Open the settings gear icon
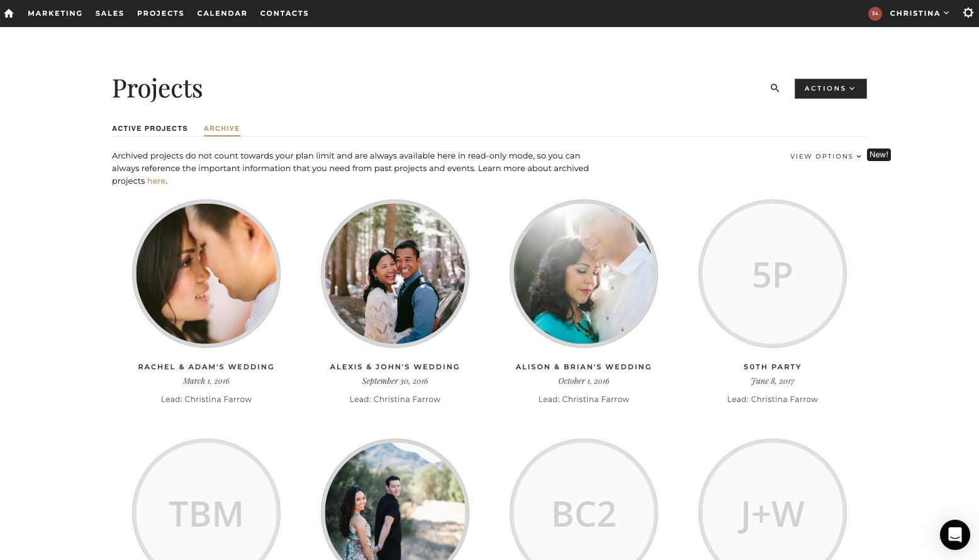 click(968, 13)
